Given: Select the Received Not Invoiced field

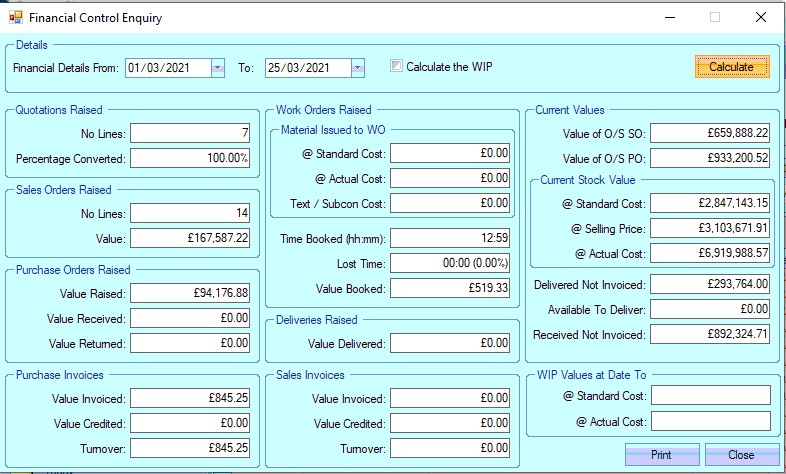Looking at the screenshot, I should (x=711, y=334).
